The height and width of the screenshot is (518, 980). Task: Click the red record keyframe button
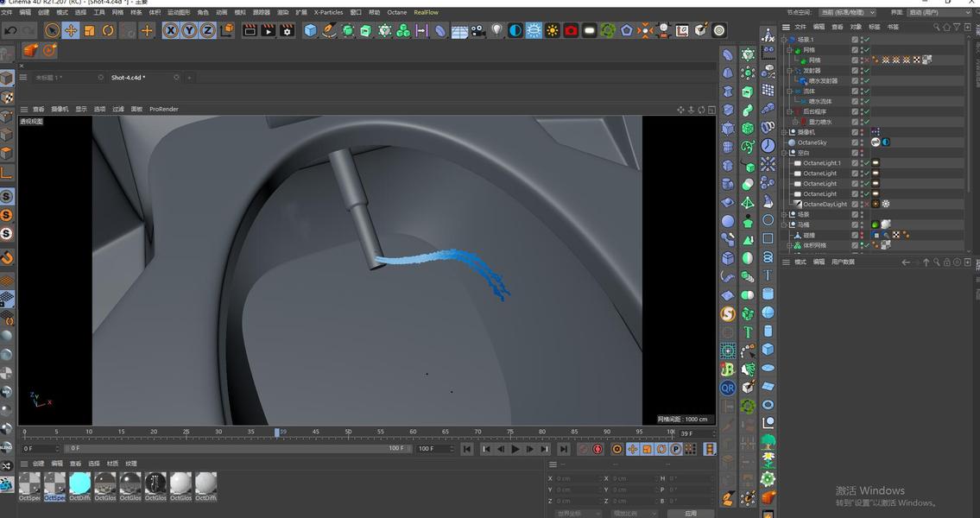[597, 449]
